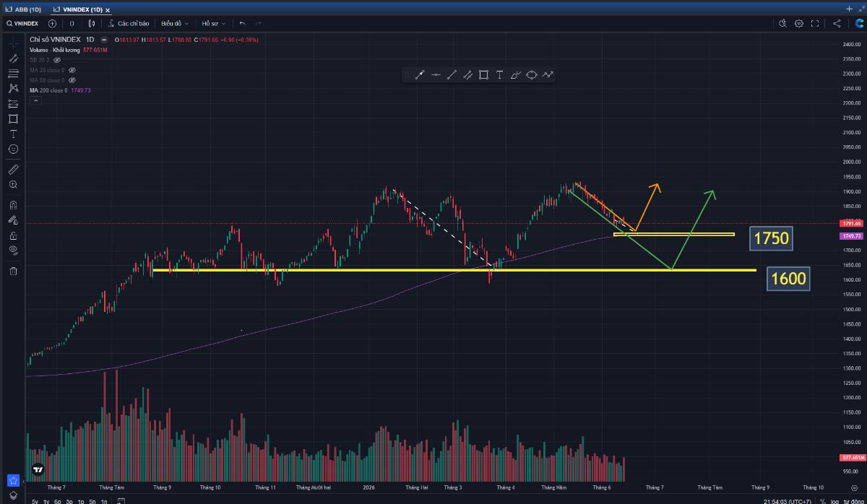
Task: Switch to the ABB (1D) tab
Action: point(23,9)
